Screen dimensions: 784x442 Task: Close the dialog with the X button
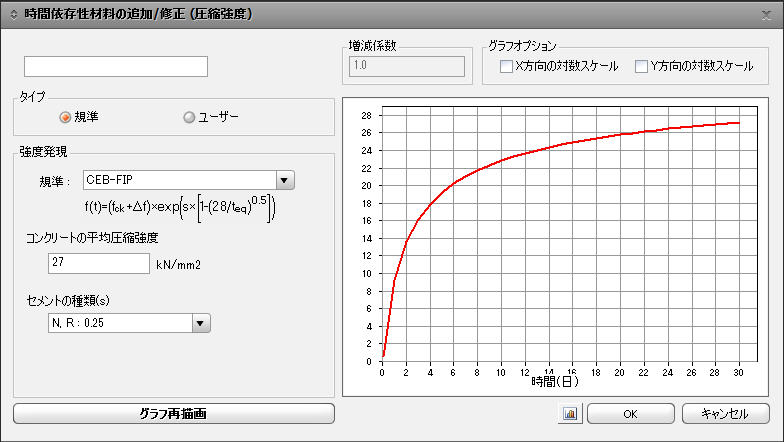pos(766,15)
